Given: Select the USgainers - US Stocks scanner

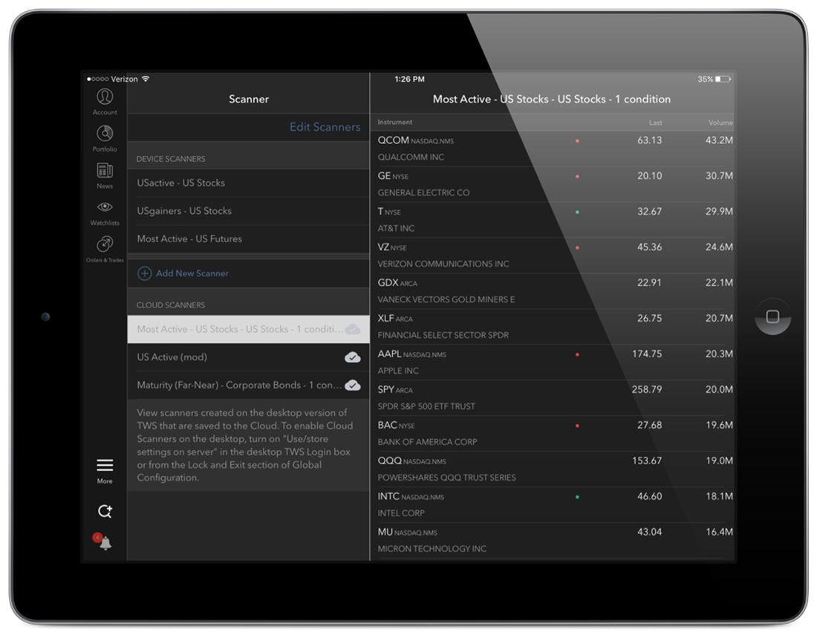Looking at the screenshot, I should point(248,211).
